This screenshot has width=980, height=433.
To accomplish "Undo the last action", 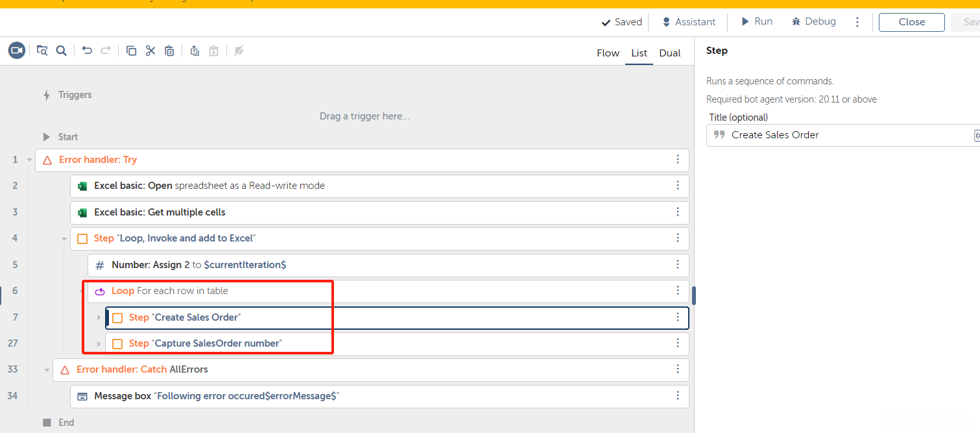I will click(87, 51).
